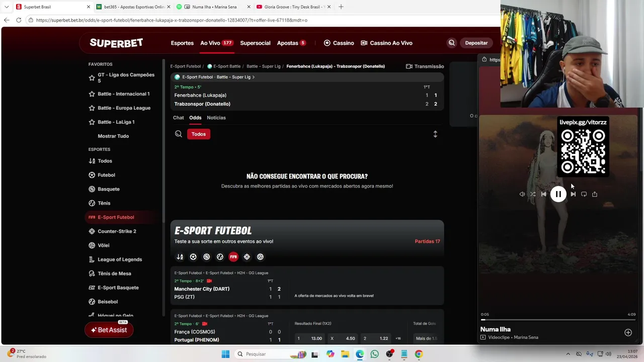
Task: Open the Bet Assist button
Action: click(x=109, y=330)
